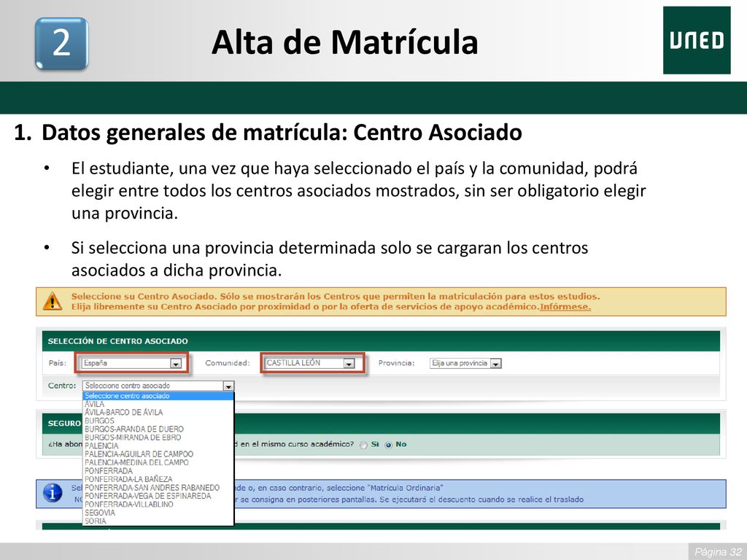Click the blue information icon
Screen dimensions: 747x560
[x=53, y=493]
